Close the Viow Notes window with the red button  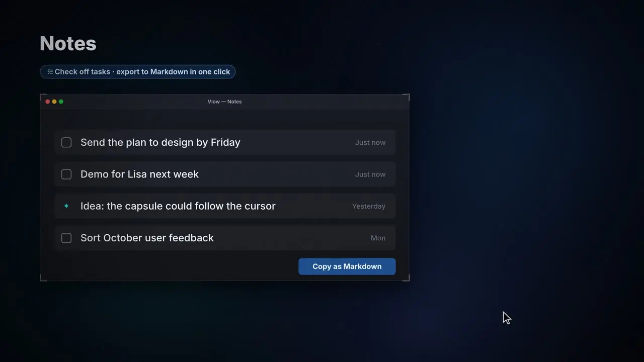(x=48, y=102)
